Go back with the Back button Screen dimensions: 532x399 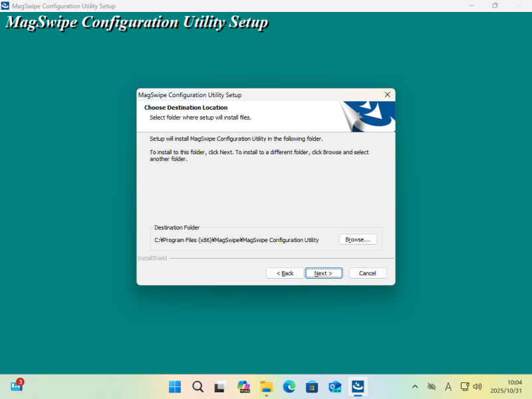click(284, 273)
